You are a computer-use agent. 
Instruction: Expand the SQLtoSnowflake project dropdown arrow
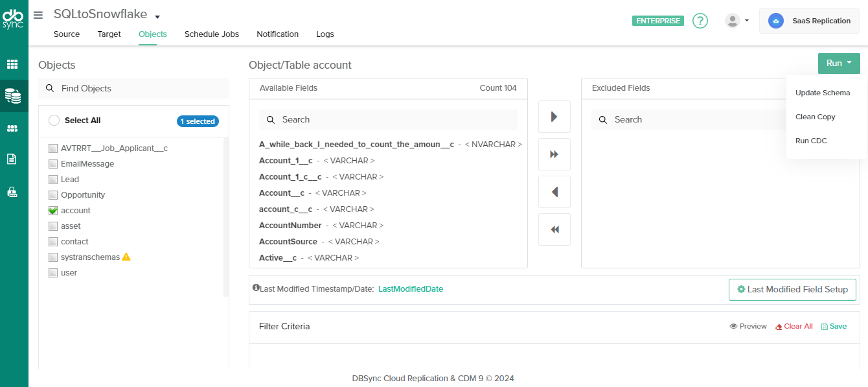(x=157, y=17)
